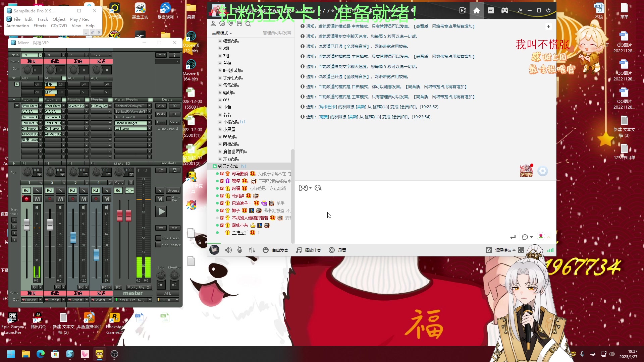The image size is (644, 362).
Task: Select the 阿福战队 channel in the list
Action: [x=231, y=144]
